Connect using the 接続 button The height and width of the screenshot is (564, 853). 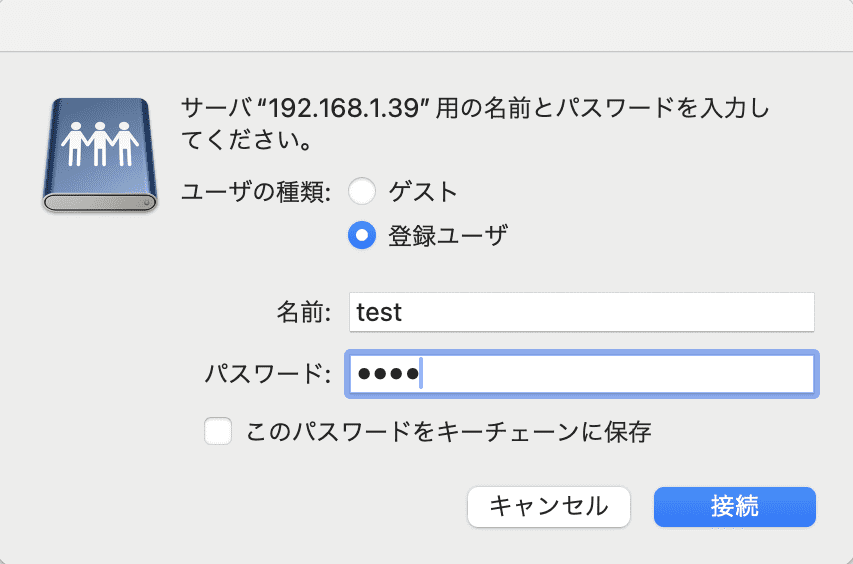[734, 507]
